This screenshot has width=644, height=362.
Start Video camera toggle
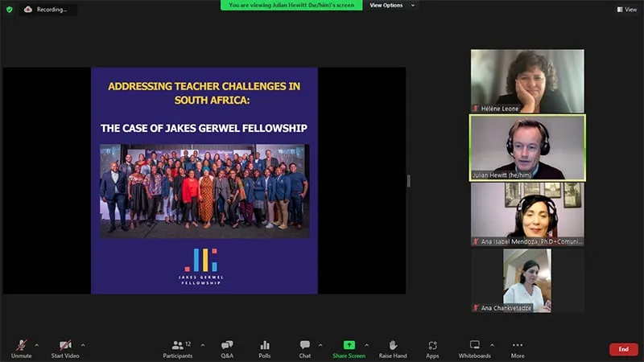65,347
